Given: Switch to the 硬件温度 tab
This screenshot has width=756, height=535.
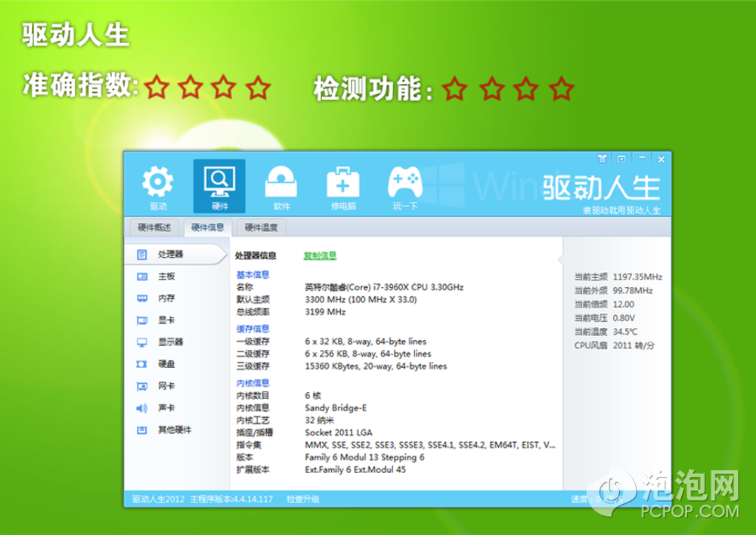Looking at the screenshot, I should 262,227.
